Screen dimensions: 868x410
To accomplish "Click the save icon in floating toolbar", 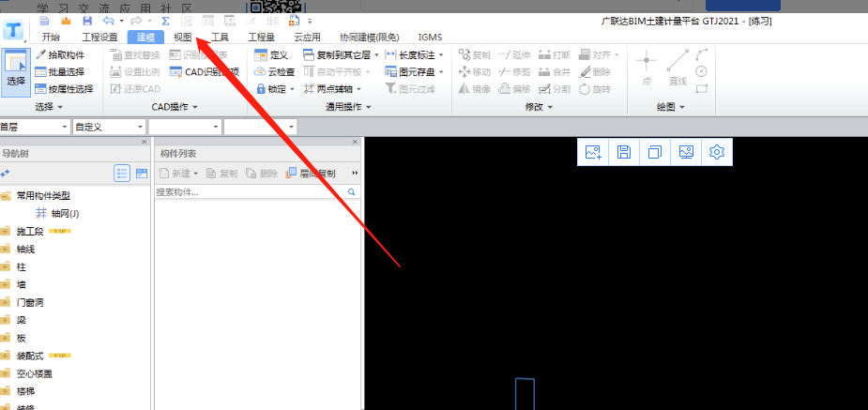I will [624, 152].
